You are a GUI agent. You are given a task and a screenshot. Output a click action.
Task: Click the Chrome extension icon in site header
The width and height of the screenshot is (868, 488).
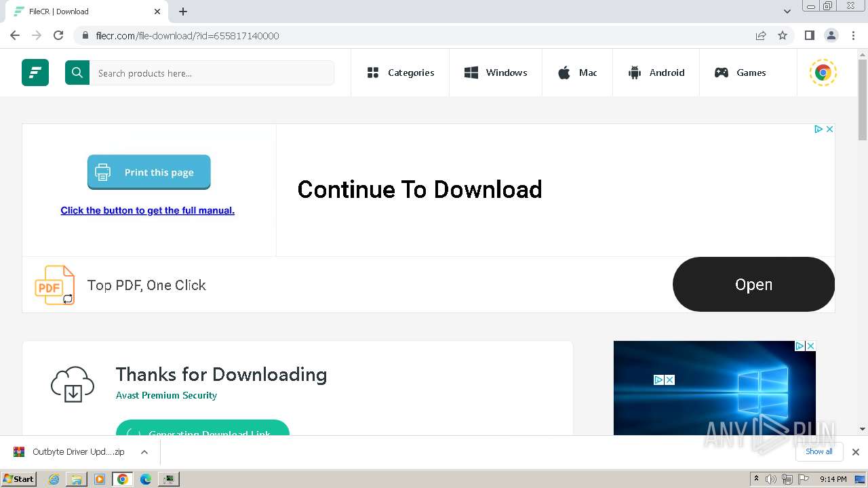(823, 73)
